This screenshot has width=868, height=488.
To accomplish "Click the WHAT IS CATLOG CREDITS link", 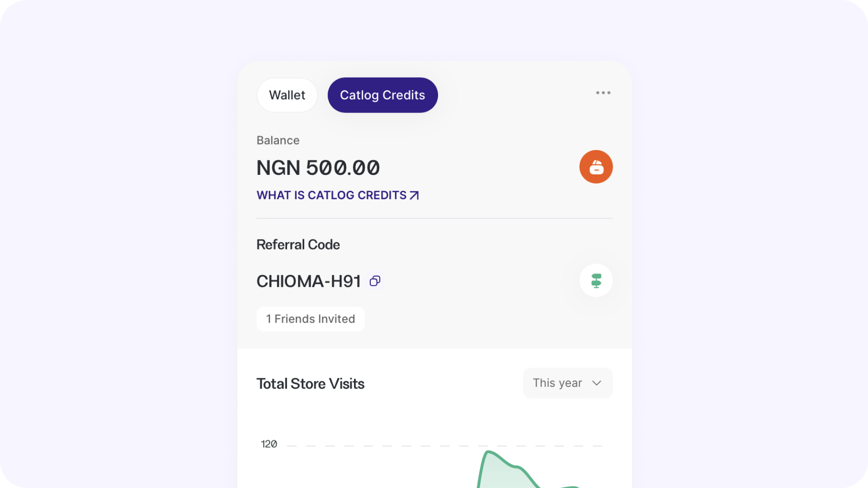I will click(337, 195).
